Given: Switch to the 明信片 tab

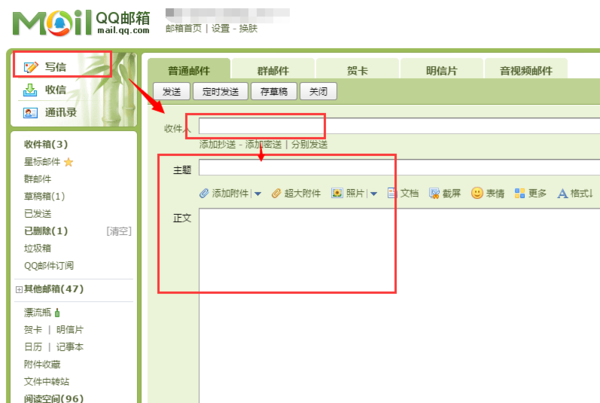Looking at the screenshot, I should [442, 70].
